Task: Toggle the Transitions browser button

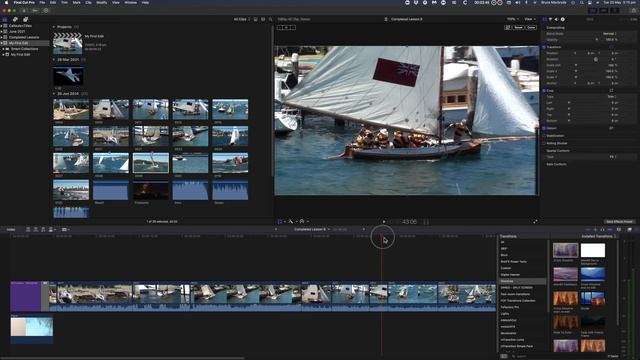Action: tap(636, 230)
